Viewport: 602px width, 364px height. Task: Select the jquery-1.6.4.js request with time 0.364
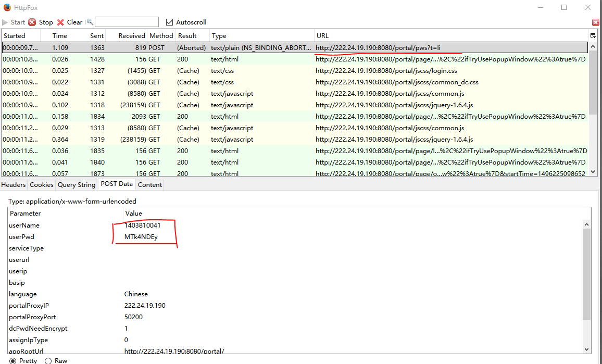(295, 140)
